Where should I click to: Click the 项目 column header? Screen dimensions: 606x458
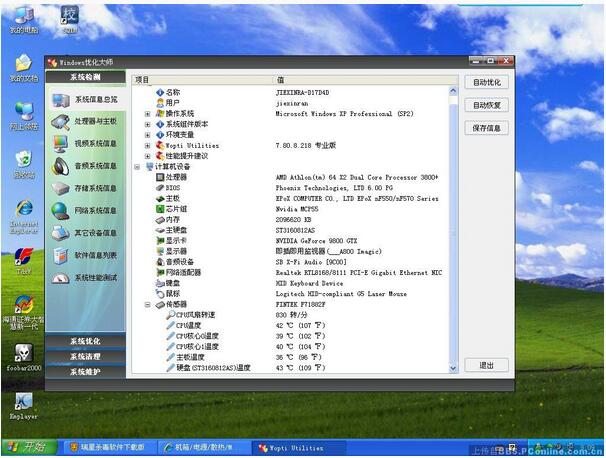click(x=203, y=80)
